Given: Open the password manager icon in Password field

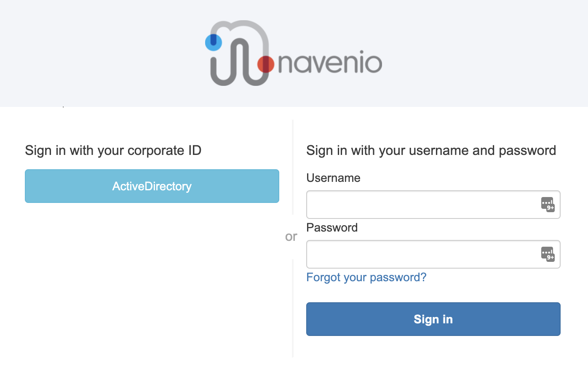Looking at the screenshot, I should [x=548, y=254].
